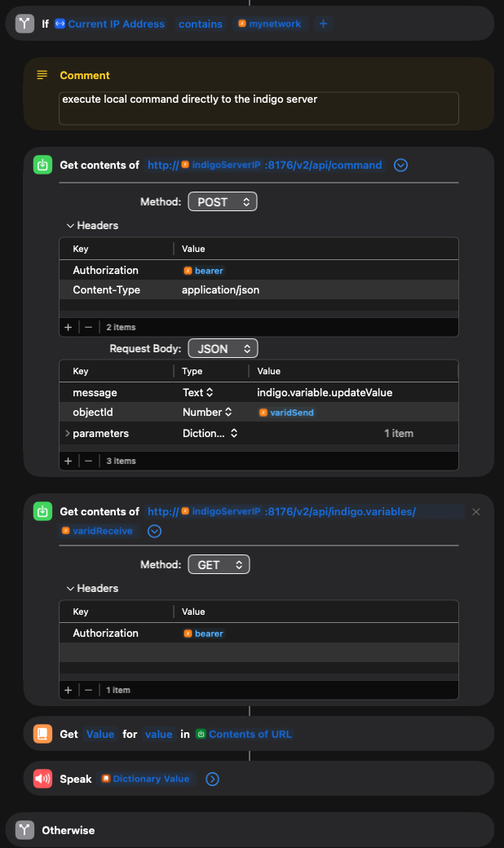The height and width of the screenshot is (848, 504).
Task: Select the Content-Type header key cell
Action: click(107, 290)
